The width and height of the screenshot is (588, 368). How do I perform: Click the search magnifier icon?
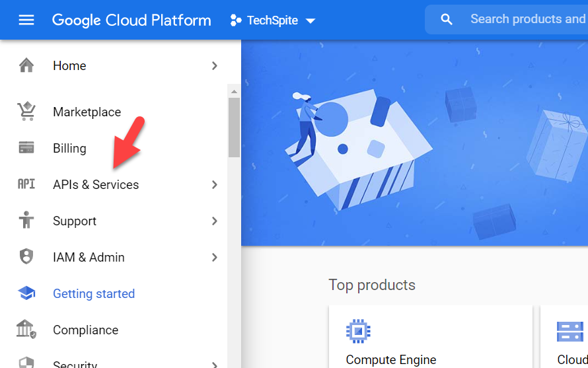[447, 20]
